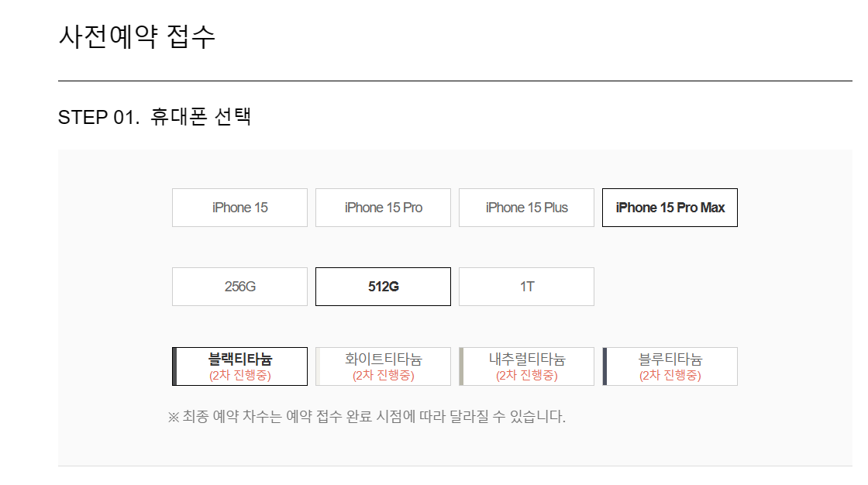The height and width of the screenshot is (485, 868).
Task: Confirm the iPhone 15 Pro Max selection
Action: point(670,207)
